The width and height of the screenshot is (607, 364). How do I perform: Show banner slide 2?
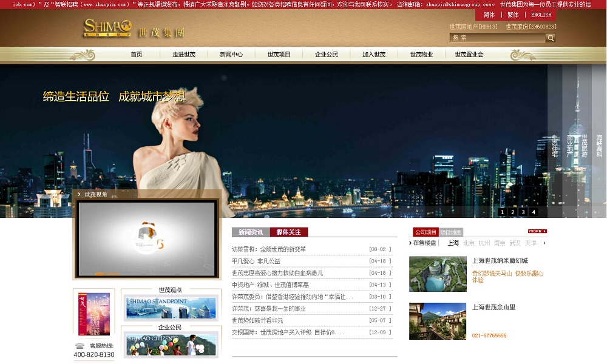tap(512, 212)
